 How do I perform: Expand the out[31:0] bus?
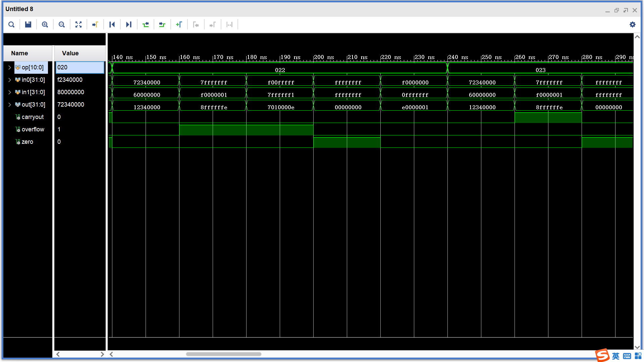point(9,105)
